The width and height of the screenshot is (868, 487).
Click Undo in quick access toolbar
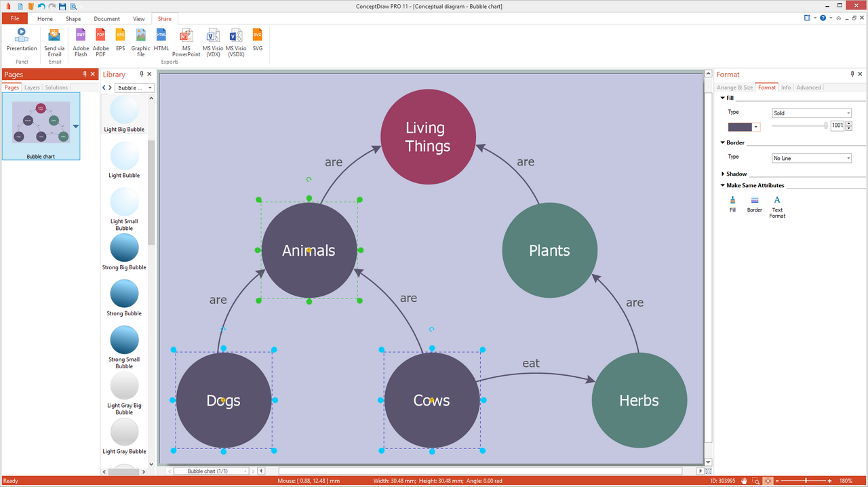(41, 6)
